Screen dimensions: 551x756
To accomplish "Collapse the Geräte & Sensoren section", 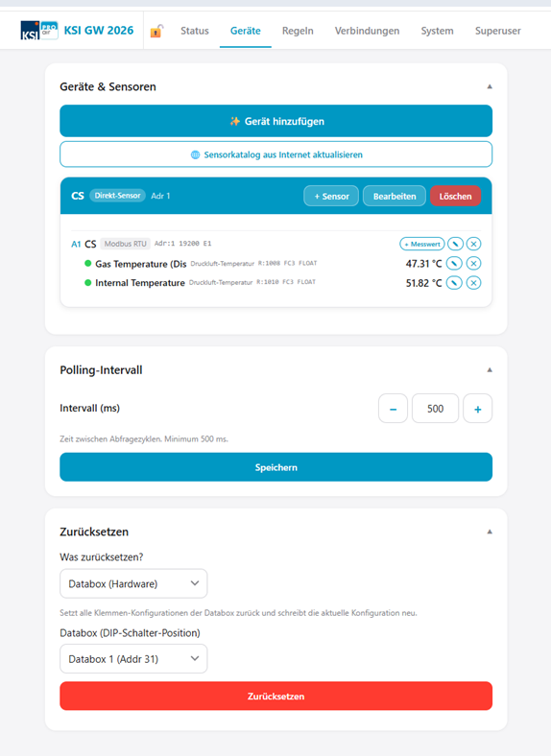I will pos(490,86).
